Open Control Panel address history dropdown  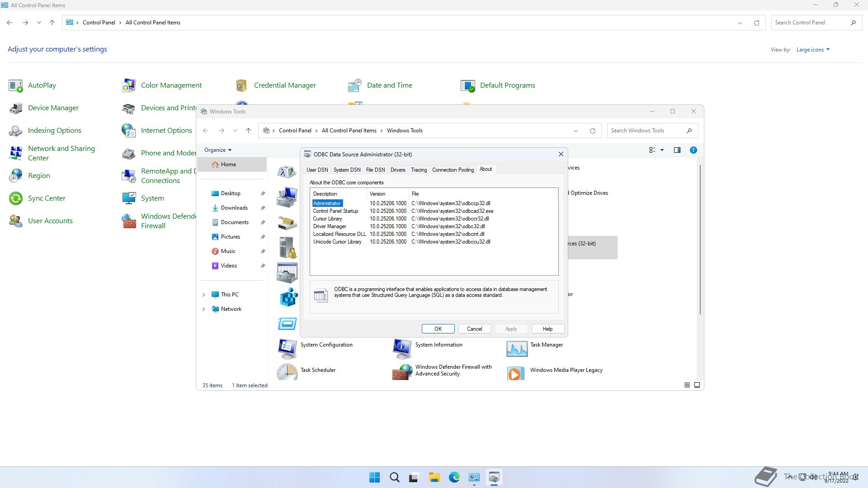pos(740,23)
